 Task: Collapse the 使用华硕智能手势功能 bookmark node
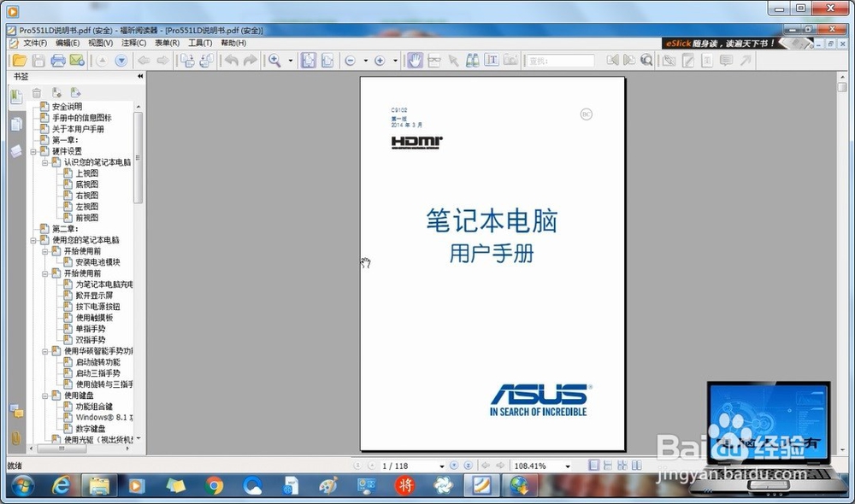(x=45, y=351)
